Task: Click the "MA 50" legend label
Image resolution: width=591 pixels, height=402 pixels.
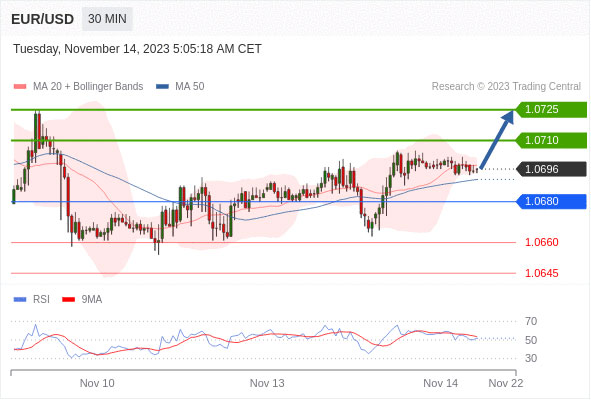Action: point(190,86)
